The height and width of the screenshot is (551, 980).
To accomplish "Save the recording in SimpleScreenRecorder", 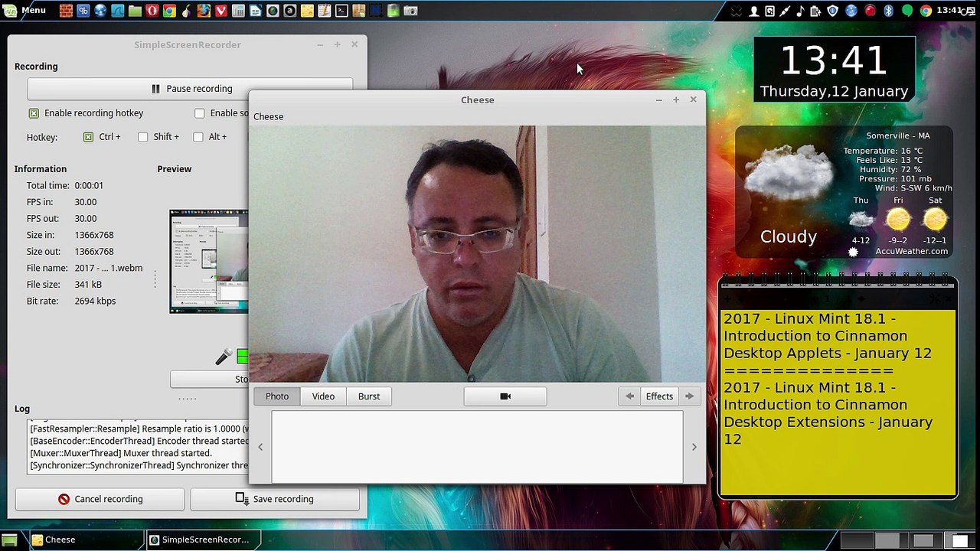I will click(x=275, y=499).
